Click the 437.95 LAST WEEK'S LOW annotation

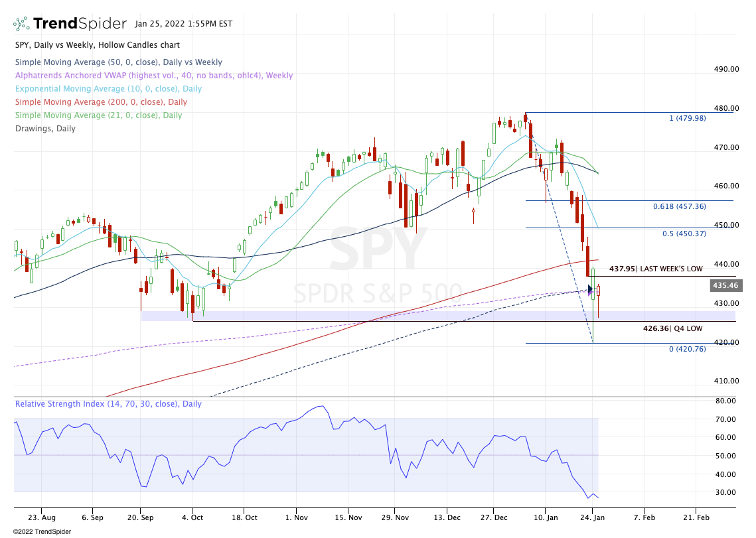tap(656, 269)
